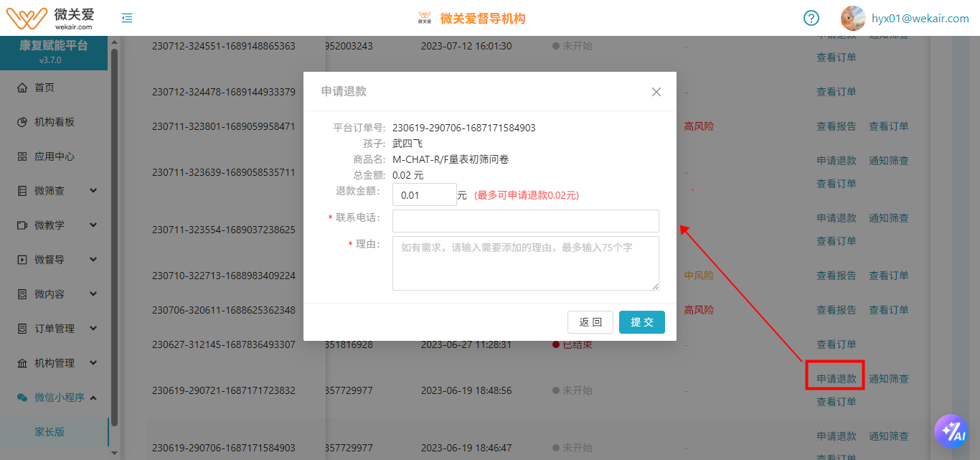Go to 首页 in the sidebar

(44, 88)
